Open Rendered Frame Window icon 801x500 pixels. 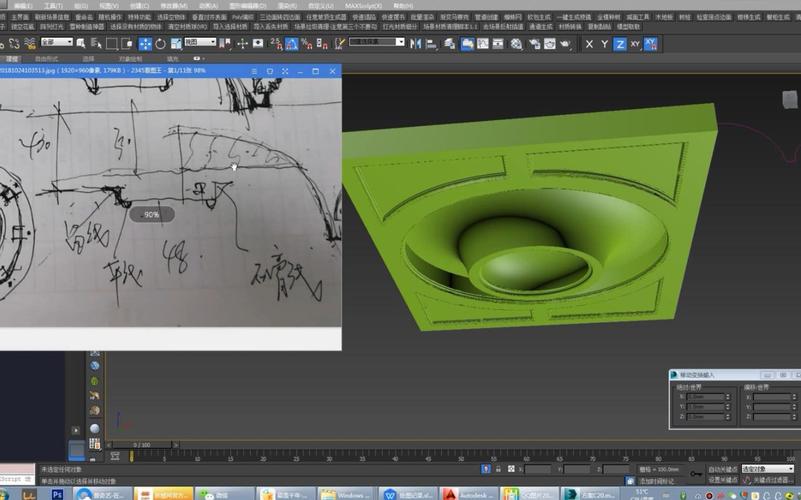(550, 44)
